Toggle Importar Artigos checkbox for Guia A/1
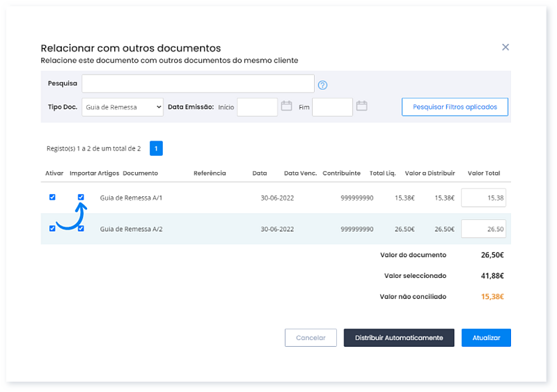This screenshot has width=557, height=392. 81,197
